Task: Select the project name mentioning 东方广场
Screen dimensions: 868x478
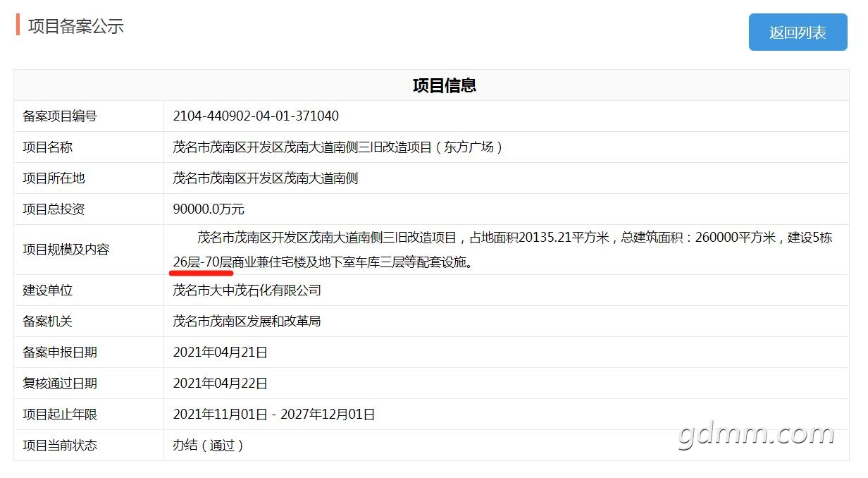Action: point(338,147)
